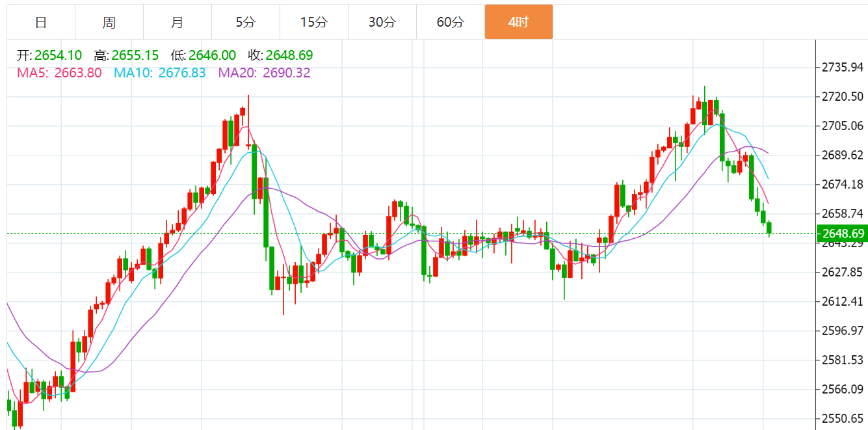Click the 低 low price 2646.00
The width and height of the screenshot is (868, 430).
(x=212, y=55)
